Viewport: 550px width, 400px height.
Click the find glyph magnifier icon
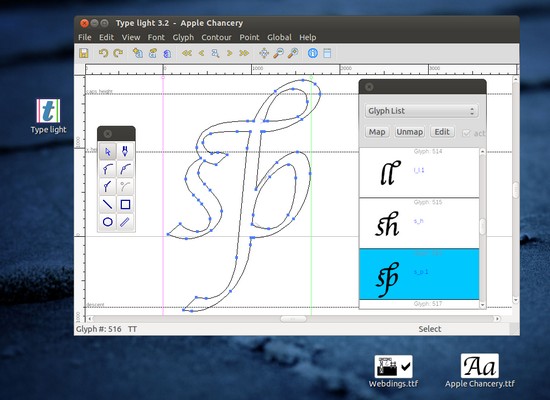click(215, 53)
